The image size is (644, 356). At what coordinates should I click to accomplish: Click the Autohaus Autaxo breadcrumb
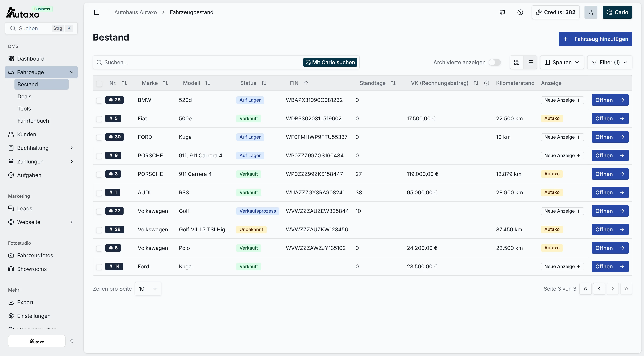point(135,12)
